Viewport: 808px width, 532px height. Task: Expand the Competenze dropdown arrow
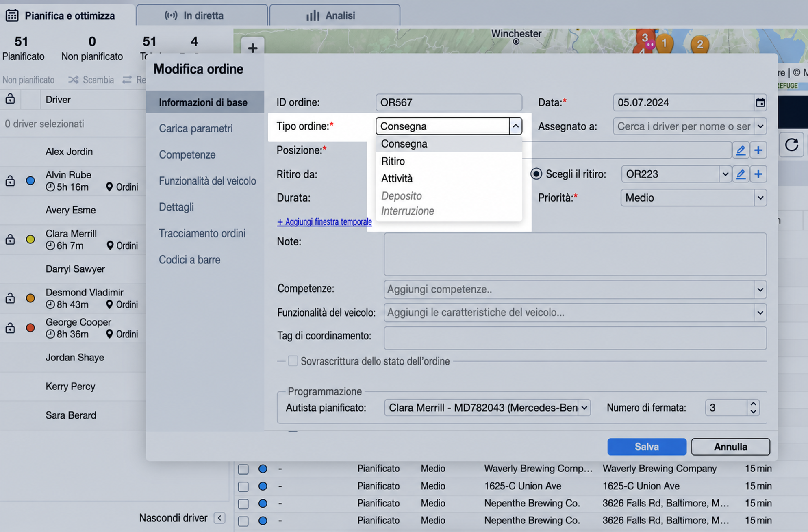coord(760,289)
